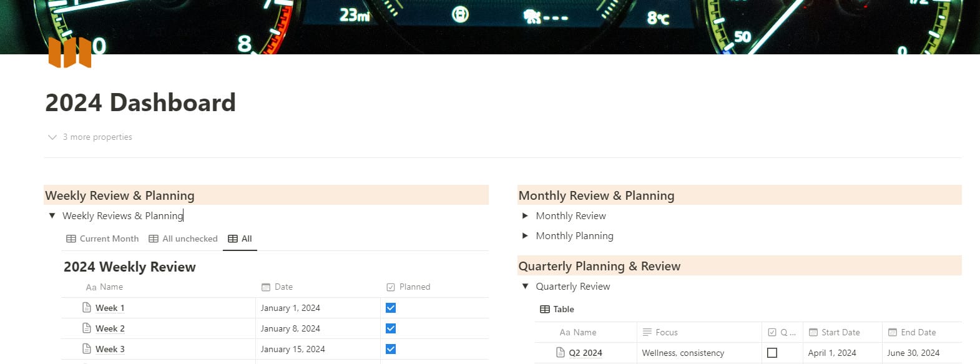This screenshot has width=980, height=364.
Task: Click the Focus column text icon
Action: [647, 333]
